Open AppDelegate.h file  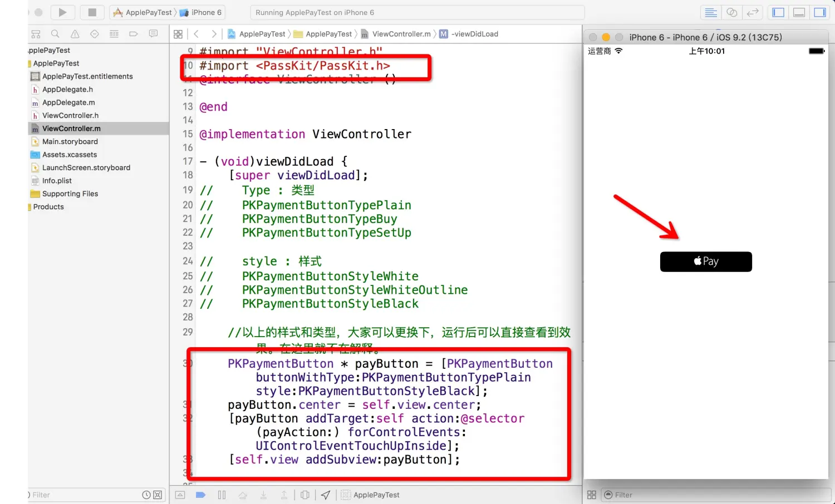(67, 89)
